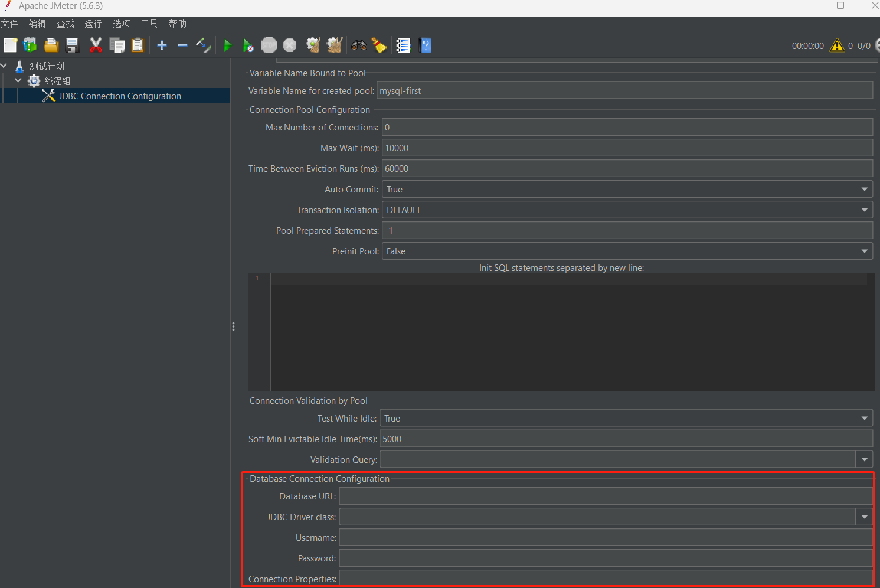Click the Pool Prepared Statements field
This screenshot has width=880, height=588.
[627, 231]
